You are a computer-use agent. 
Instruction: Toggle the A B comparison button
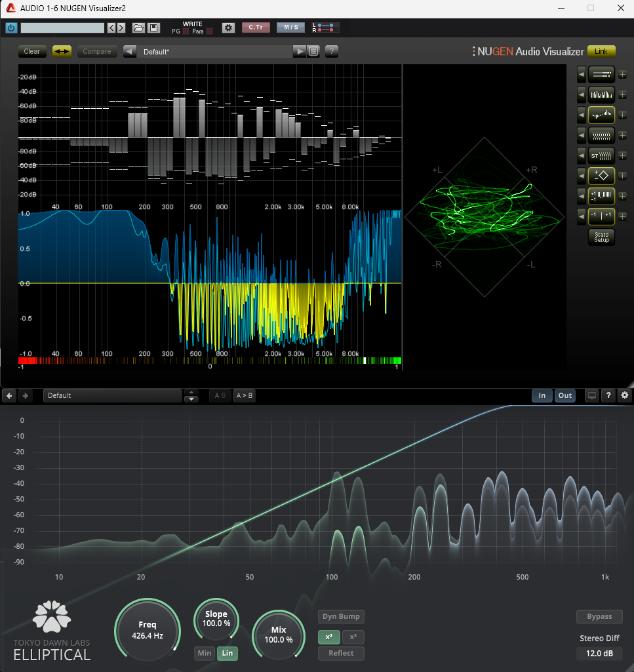(220, 395)
